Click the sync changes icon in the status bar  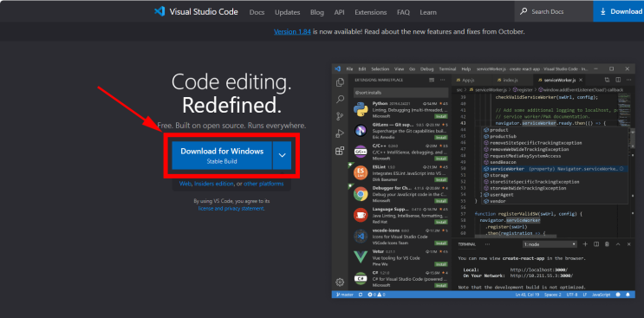click(x=361, y=295)
